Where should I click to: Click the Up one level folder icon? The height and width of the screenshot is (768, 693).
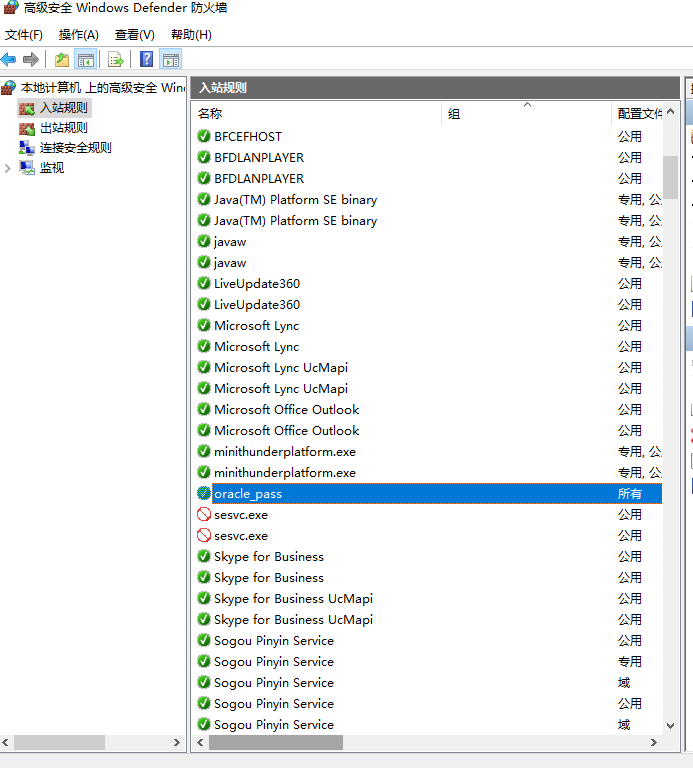point(62,60)
